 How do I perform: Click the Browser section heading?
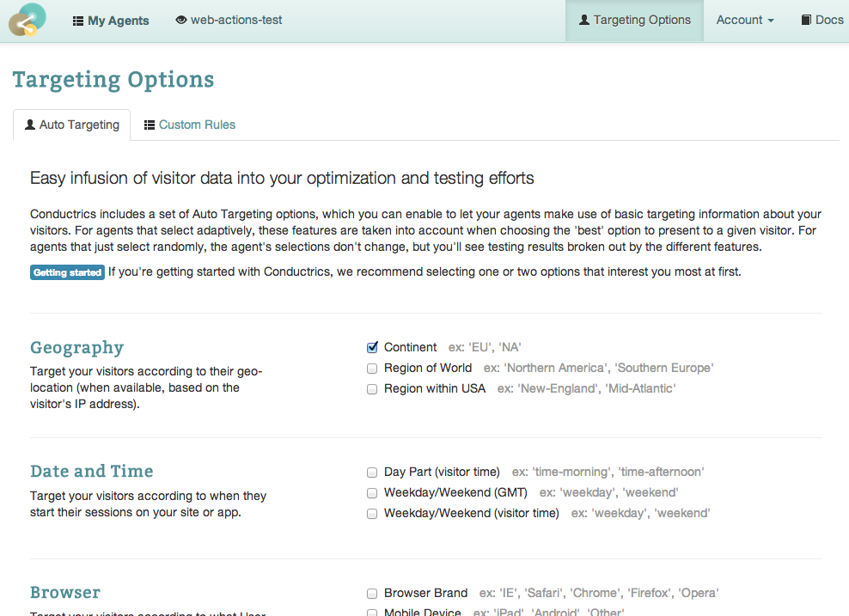(x=65, y=592)
